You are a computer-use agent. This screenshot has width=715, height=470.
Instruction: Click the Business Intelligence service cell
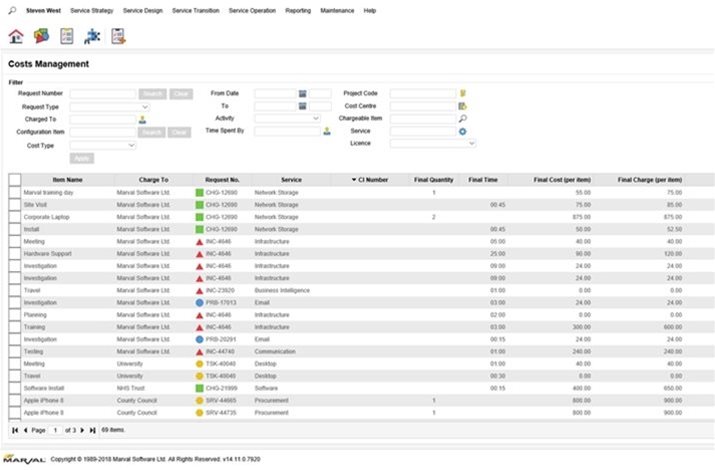pos(282,290)
